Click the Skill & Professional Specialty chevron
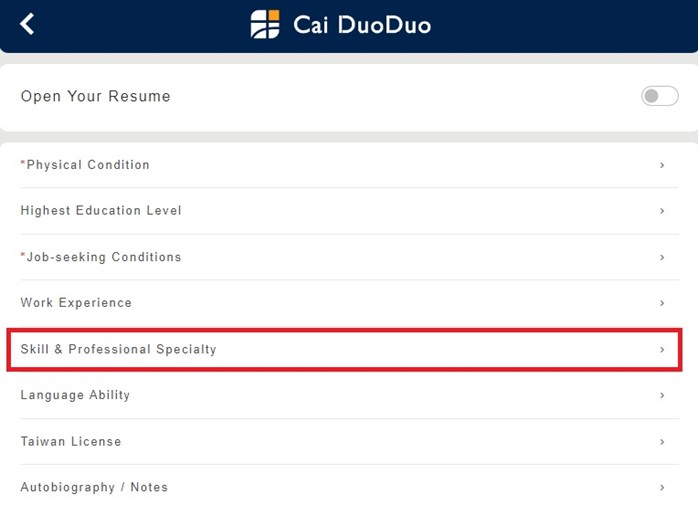Image resolution: width=698 pixels, height=505 pixels. (662, 350)
